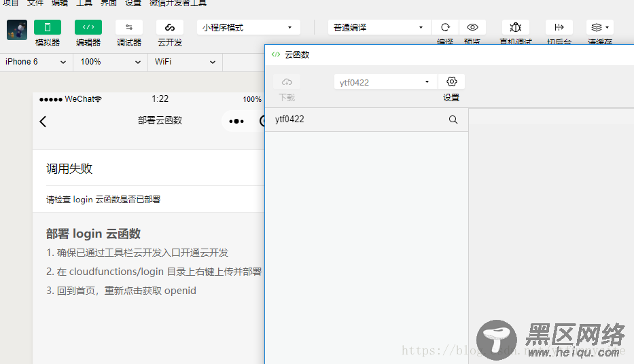The height and width of the screenshot is (364, 634).
Task: Click the 切后台 switch-background icon
Action: pos(559,27)
